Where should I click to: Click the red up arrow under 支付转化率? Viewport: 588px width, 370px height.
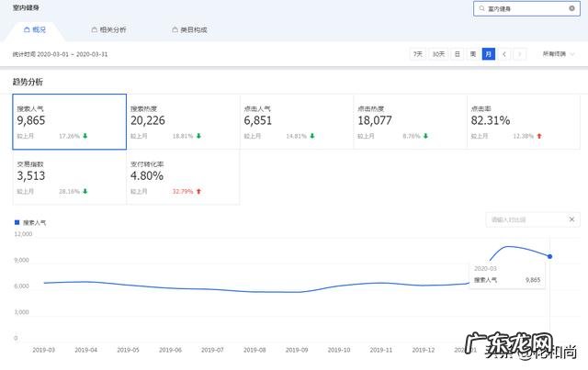tap(198, 191)
